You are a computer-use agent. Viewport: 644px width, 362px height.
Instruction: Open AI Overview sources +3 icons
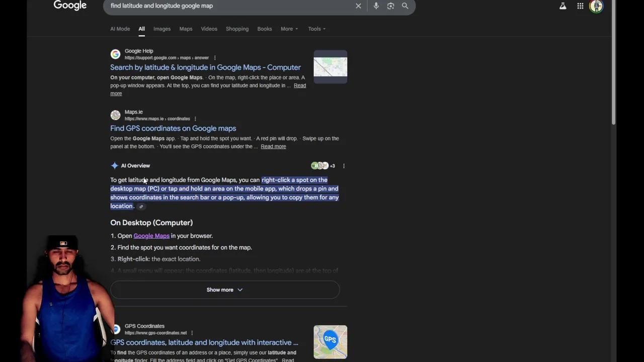(323, 166)
